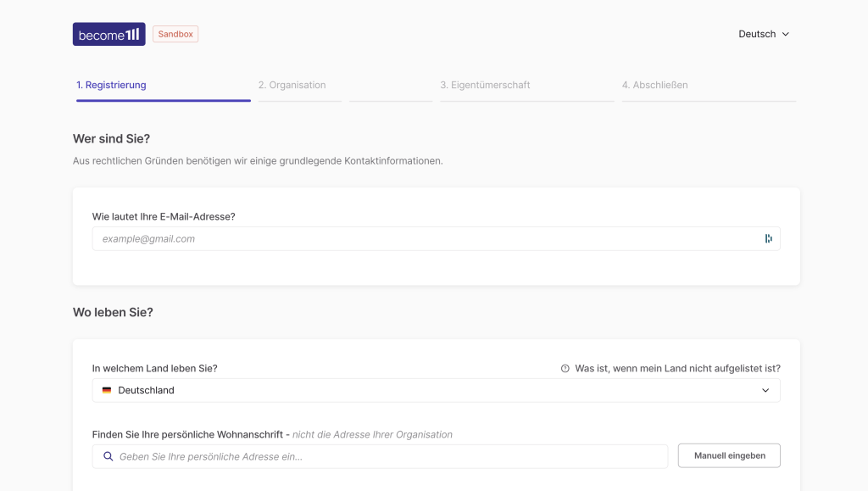Click the country dropdown chevron arrow

click(765, 390)
